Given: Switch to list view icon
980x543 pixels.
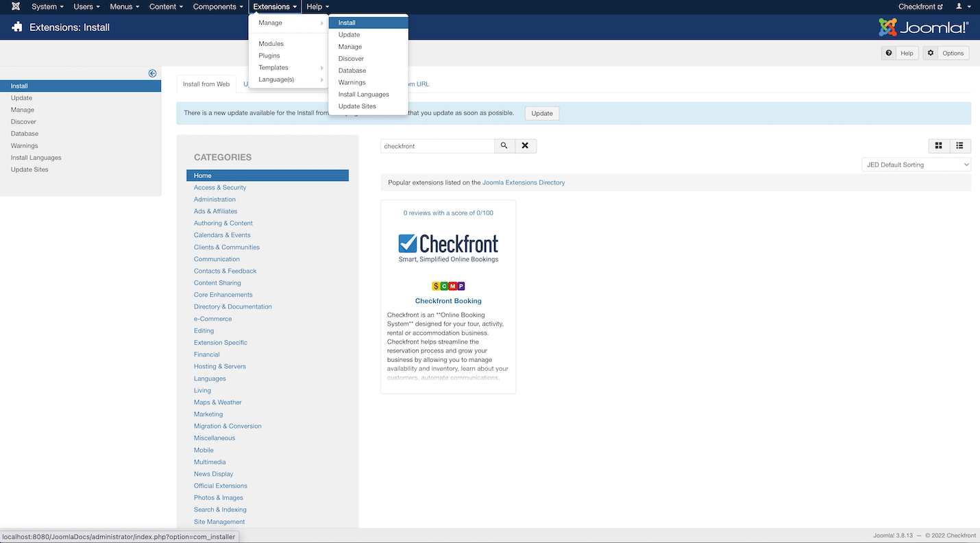Looking at the screenshot, I should (959, 145).
